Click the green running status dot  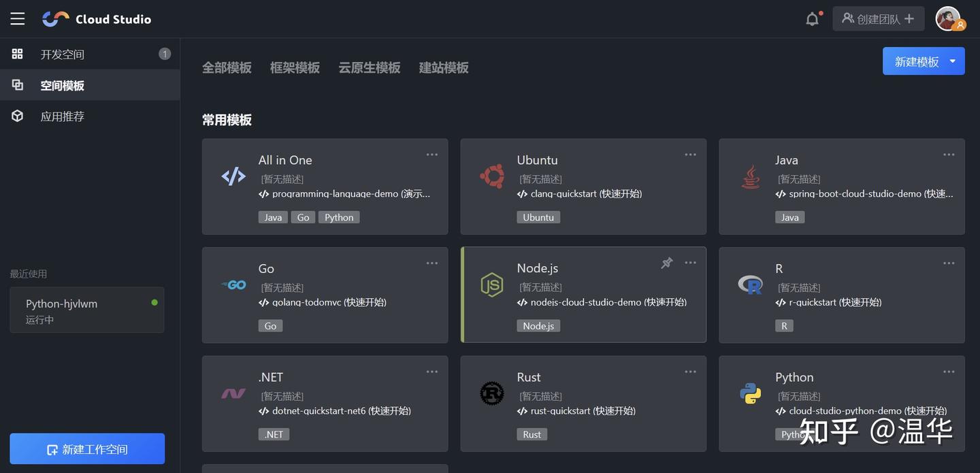coord(154,302)
